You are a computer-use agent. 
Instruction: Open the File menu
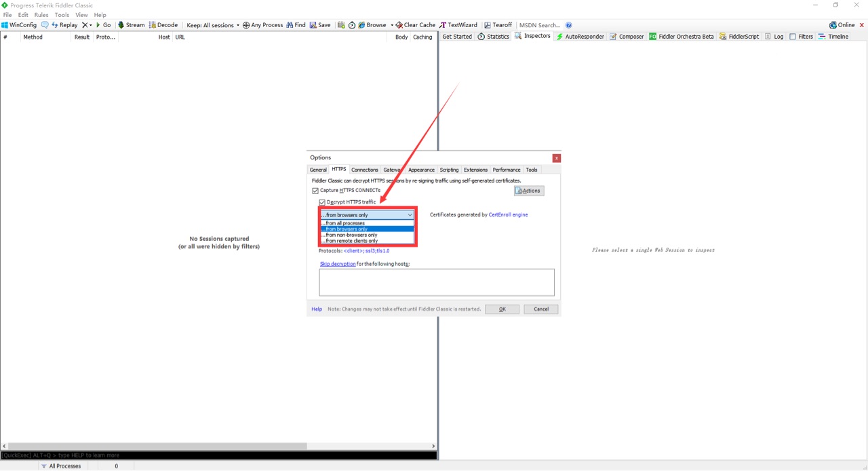tap(7, 14)
